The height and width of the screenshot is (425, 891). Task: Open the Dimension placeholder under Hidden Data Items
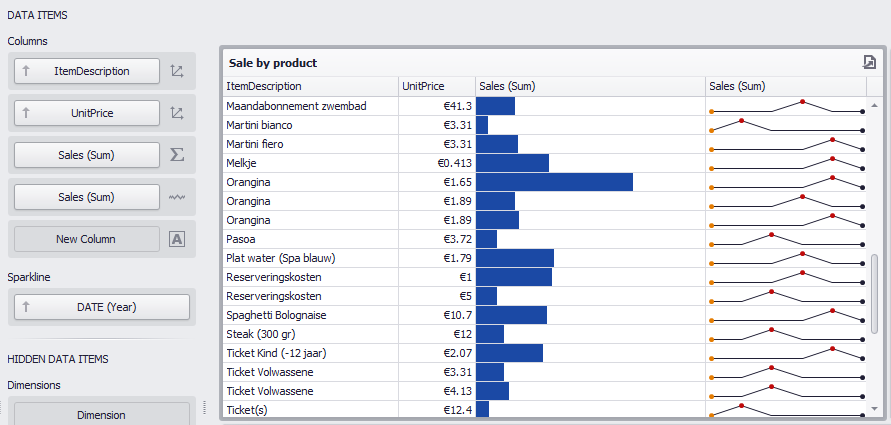pyautogui.click(x=102, y=414)
